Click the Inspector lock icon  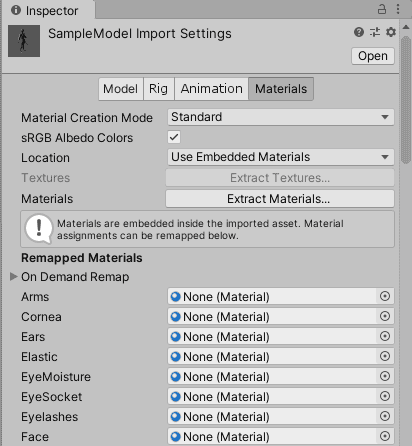tap(382, 9)
